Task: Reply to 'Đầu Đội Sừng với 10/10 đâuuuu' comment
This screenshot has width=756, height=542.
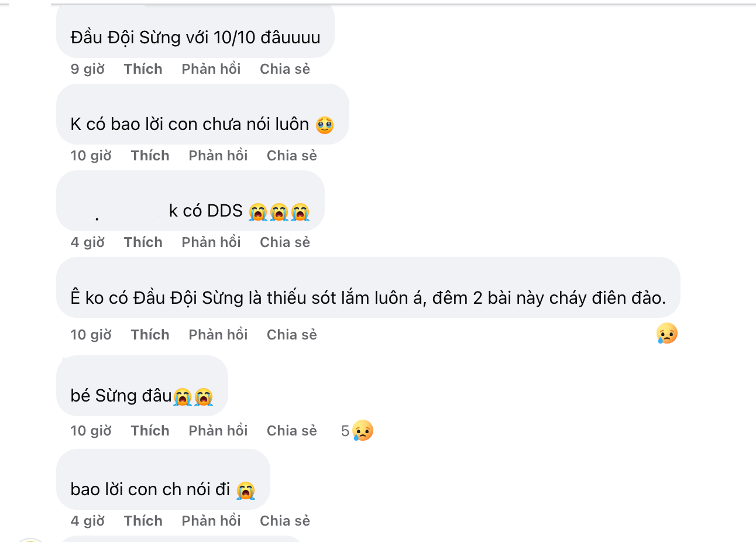Action: [x=211, y=69]
